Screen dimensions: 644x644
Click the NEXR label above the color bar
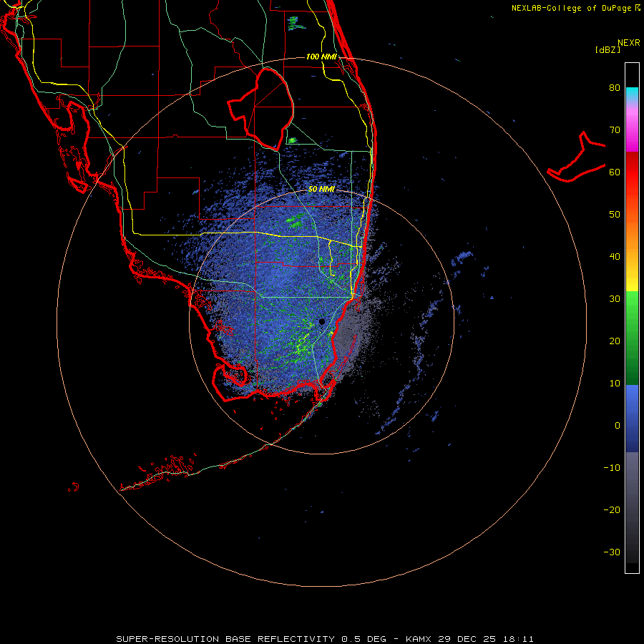pos(628,43)
